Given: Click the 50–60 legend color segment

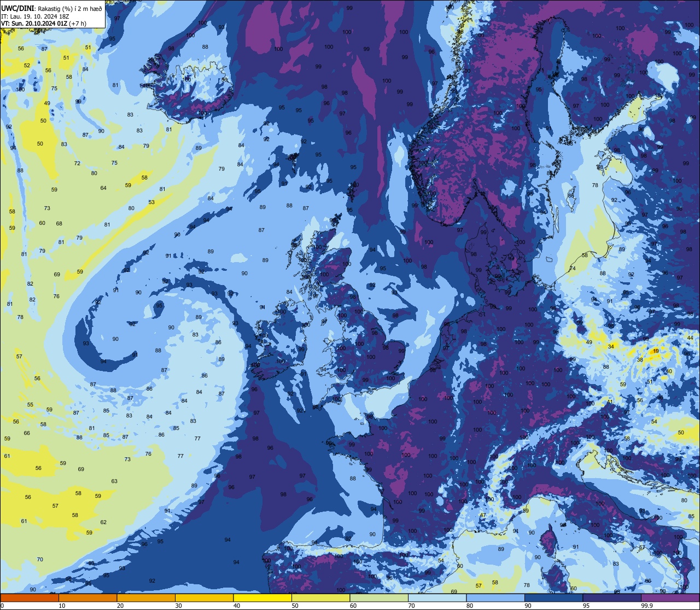Looking at the screenshot, I should click(x=320, y=598).
